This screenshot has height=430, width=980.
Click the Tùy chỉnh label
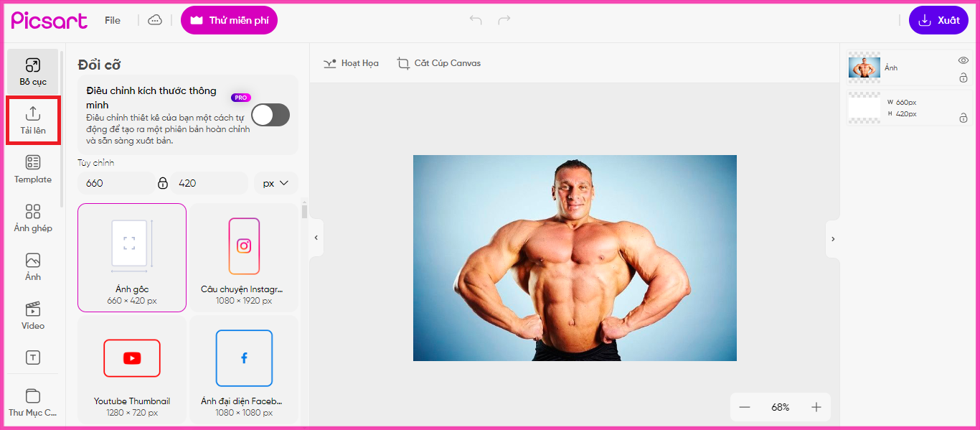pos(95,163)
